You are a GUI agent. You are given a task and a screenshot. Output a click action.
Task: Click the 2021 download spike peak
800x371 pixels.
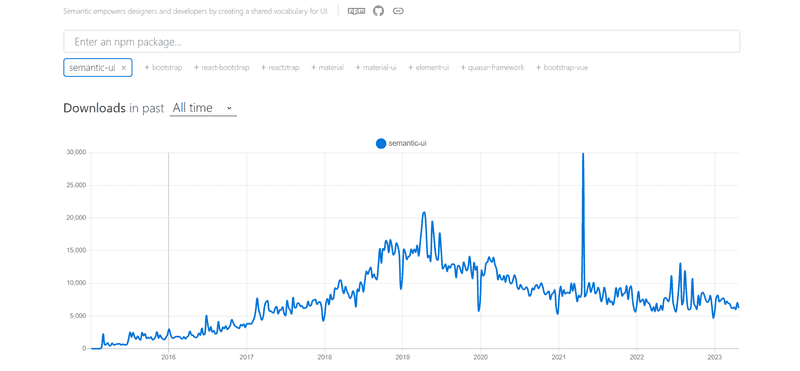(583, 154)
